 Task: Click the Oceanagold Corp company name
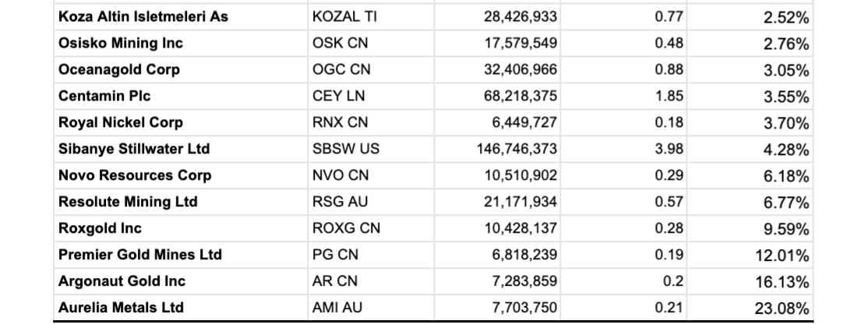(119, 69)
